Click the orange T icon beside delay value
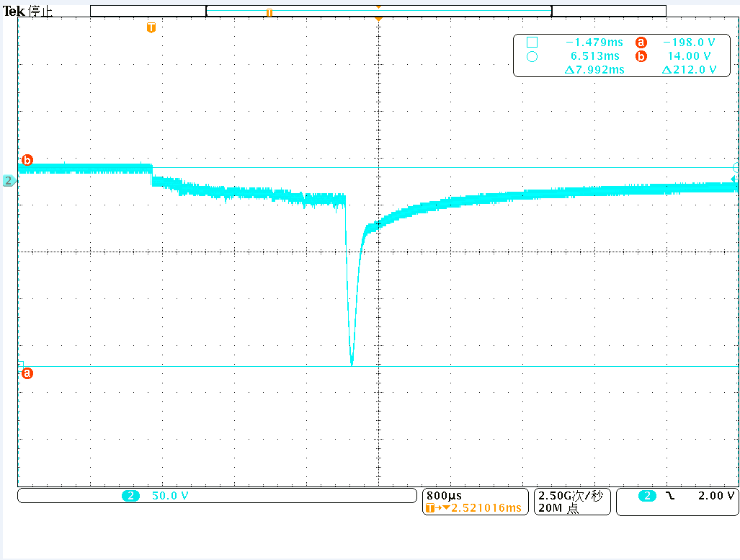This screenshot has height=560, width=740. coord(430,508)
